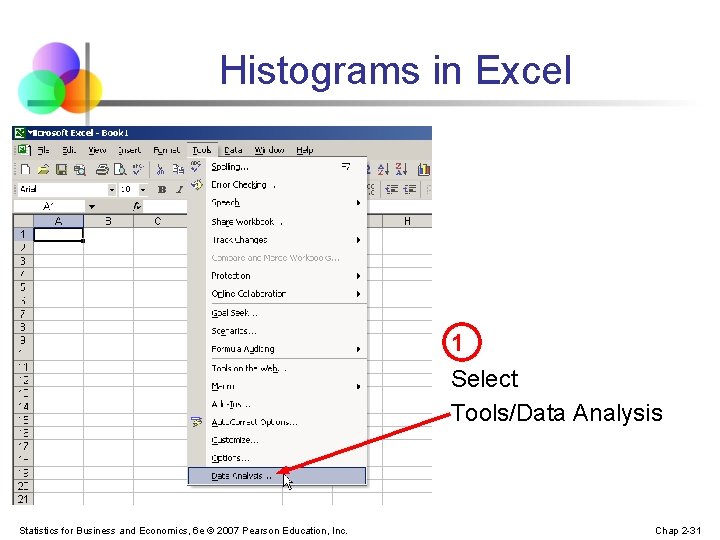Screen dimensions: 720x540
Task: Expand the Online Collaboration submenu
Action: coord(358,293)
